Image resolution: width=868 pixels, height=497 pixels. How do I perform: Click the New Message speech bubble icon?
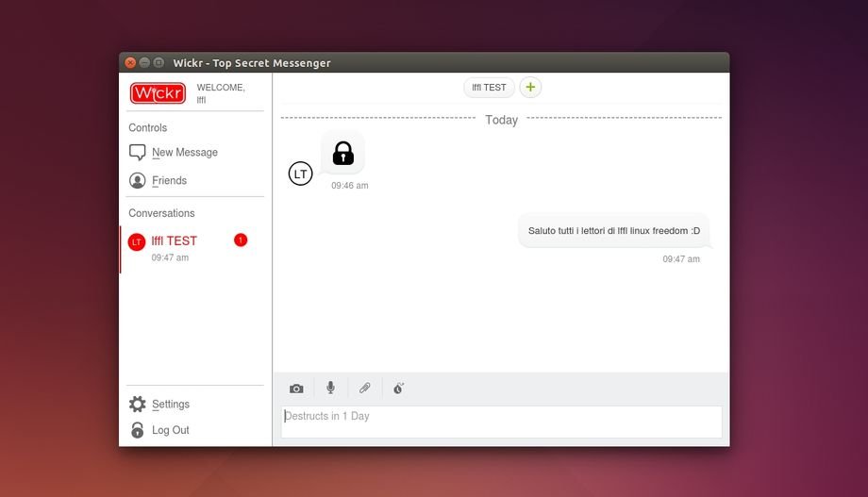138,152
